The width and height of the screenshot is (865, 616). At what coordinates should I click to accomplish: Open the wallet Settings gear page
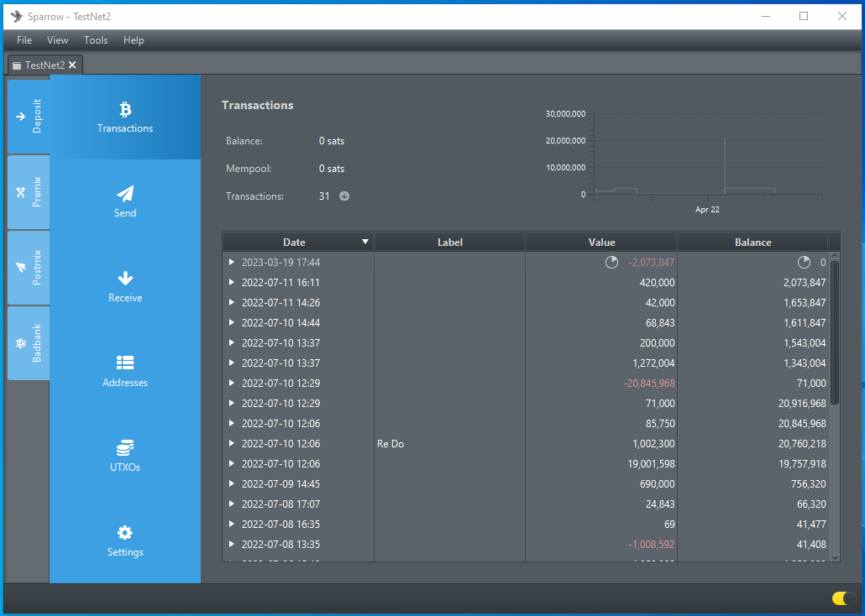(125, 541)
